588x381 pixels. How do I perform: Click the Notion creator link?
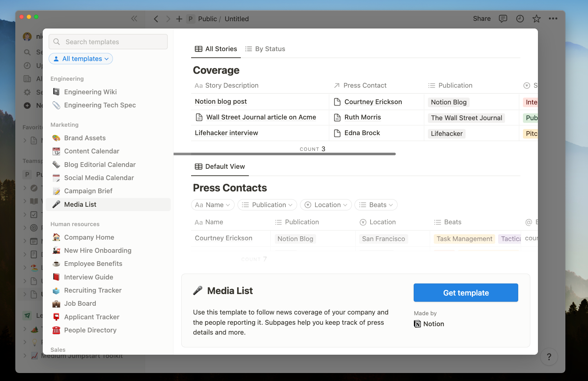pos(429,324)
